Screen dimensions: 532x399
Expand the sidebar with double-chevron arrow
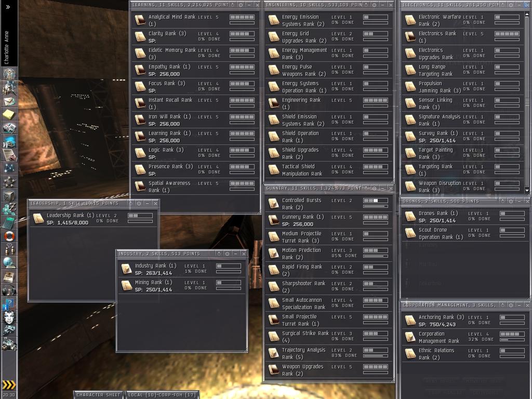(x=8, y=7)
